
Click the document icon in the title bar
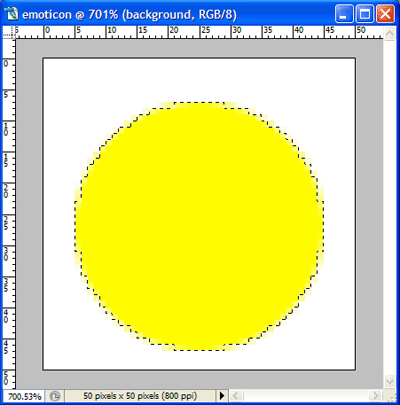click(x=11, y=14)
